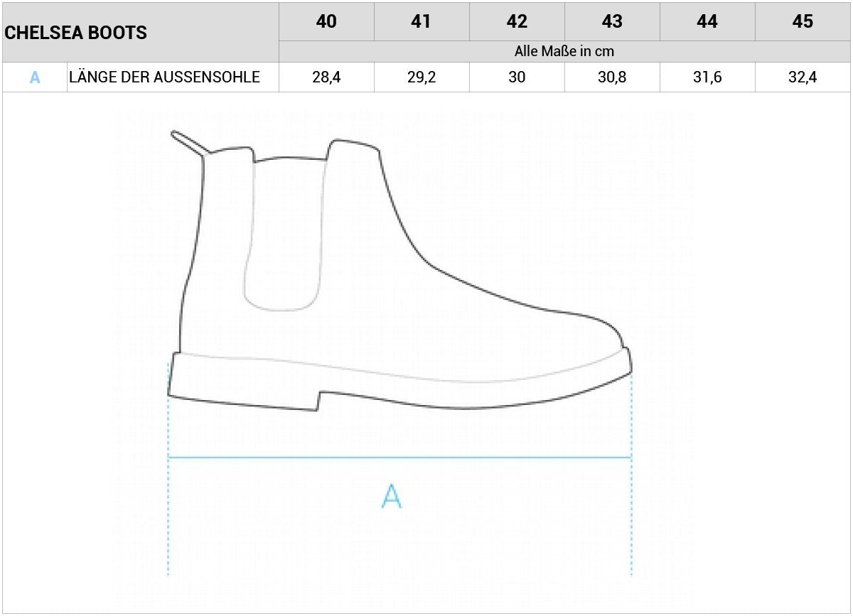
Task: Click the 28,4 measurement cell
Action: (326, 77)
